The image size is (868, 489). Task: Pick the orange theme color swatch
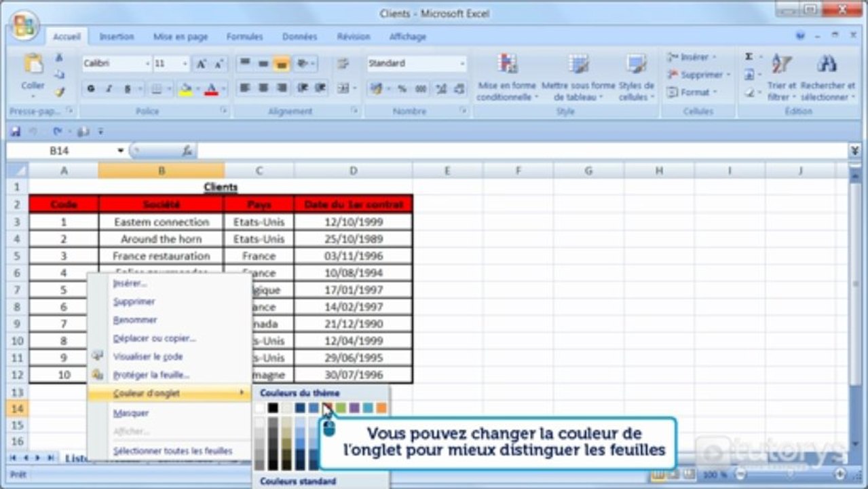point(381,408)
